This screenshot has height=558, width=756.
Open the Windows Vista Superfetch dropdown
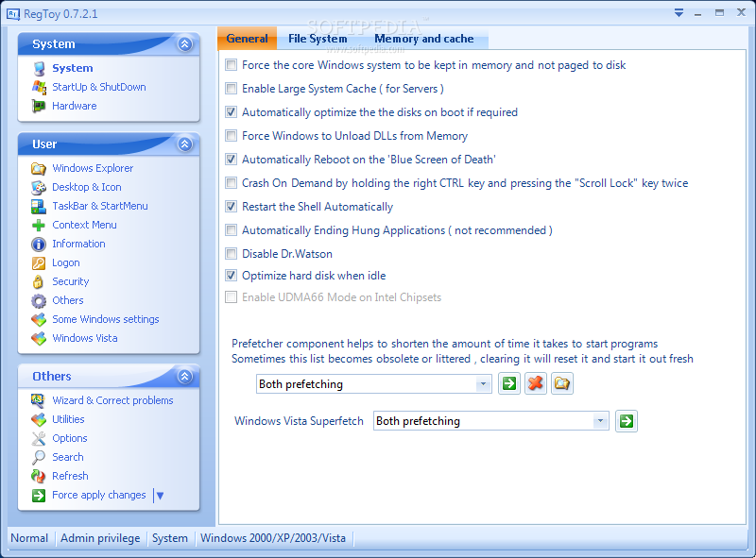(x=600, y=421)
